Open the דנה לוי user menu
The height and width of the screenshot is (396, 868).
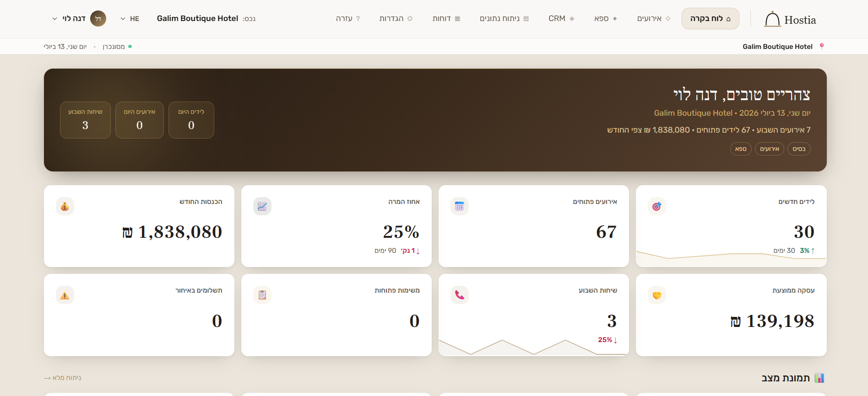[x=79, y=19]
